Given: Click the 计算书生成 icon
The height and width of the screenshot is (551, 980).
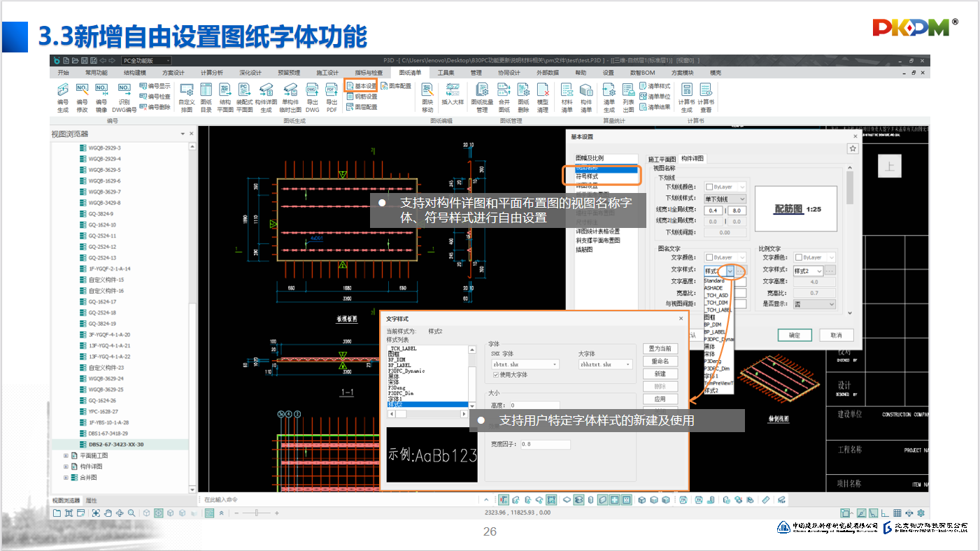Looking at the screenshot, I should [687, 97].
